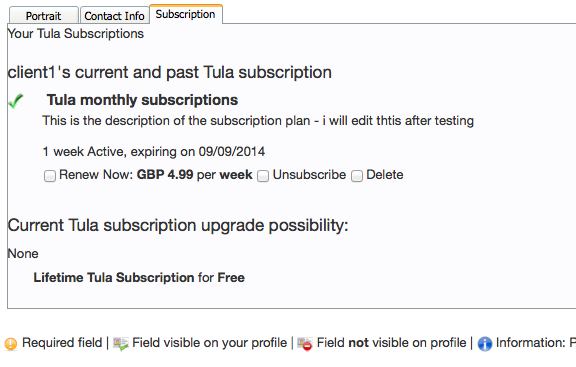Click the Current Tula subscription upgrade possibility heading

click(178, 225)
